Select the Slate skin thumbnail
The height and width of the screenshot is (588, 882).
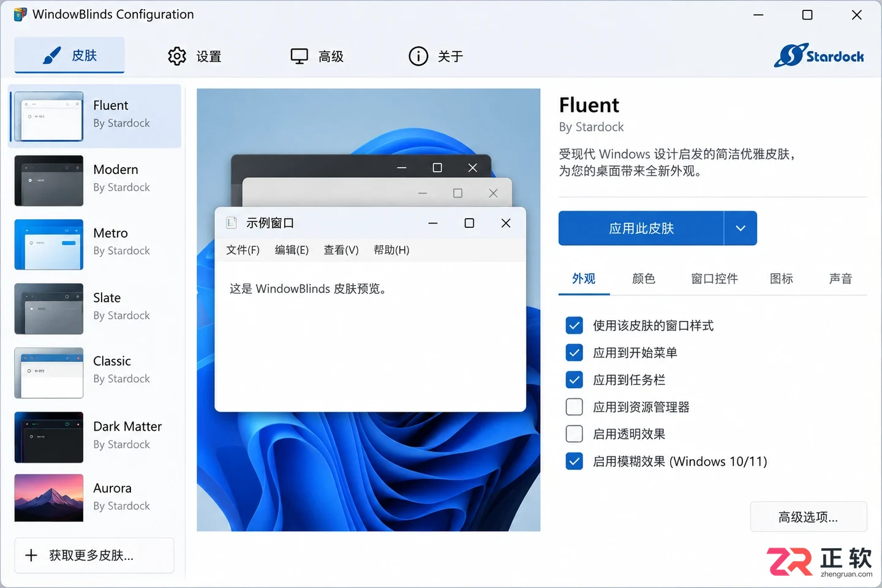pyautogui.click(x=49, y=309)
